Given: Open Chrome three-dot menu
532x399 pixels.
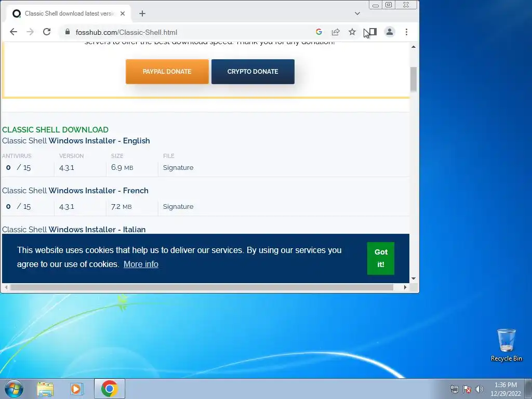Looking at the screenshot, I should tap(406, 32).
